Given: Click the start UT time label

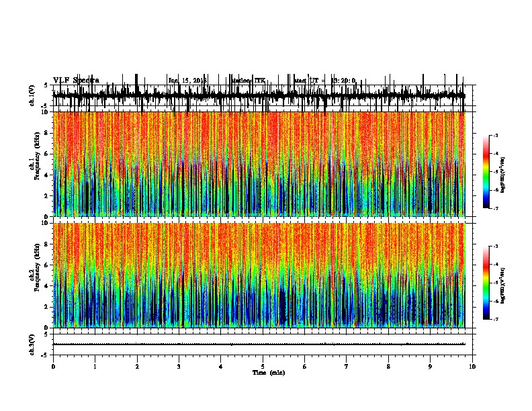Looking at the screenshot, I should 325,81.
